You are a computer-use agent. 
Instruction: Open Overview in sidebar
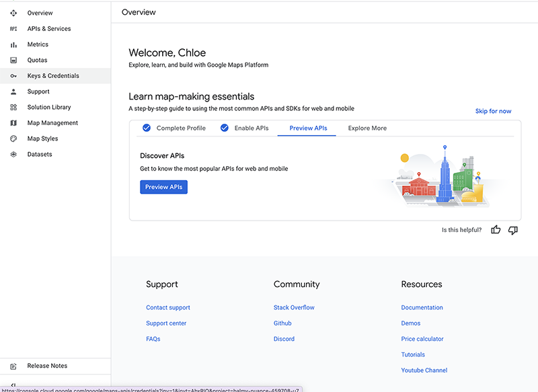pos(55,13)
